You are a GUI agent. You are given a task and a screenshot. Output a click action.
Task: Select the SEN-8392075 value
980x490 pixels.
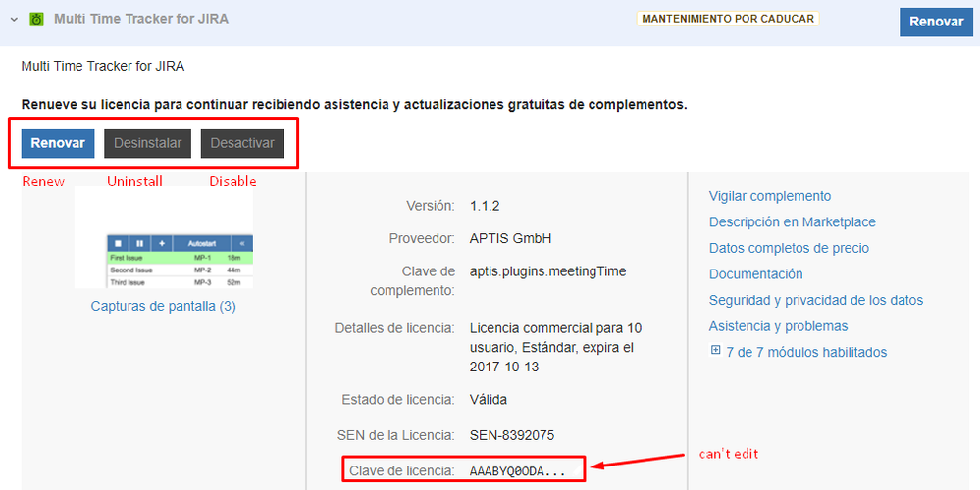(x=512, y=435)
